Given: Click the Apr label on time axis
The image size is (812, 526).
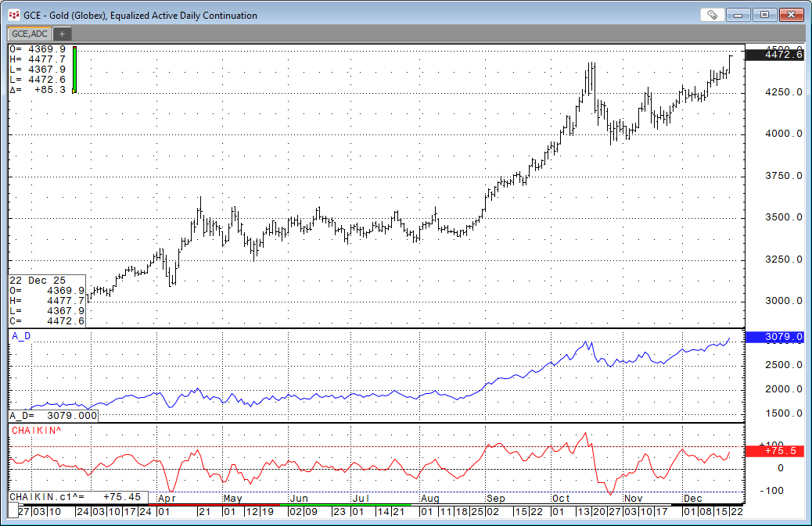Looking at the screenshot, I should [166, 498].
